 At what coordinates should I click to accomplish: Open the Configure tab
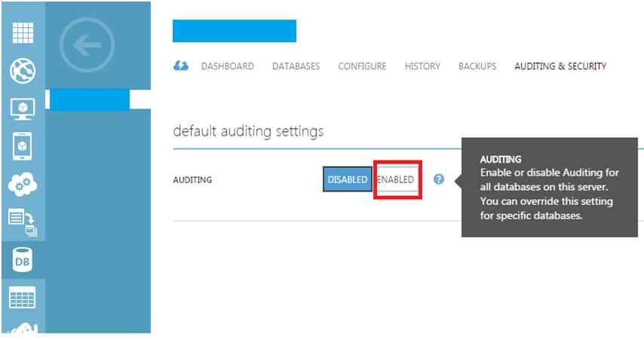tap(362, 66)
